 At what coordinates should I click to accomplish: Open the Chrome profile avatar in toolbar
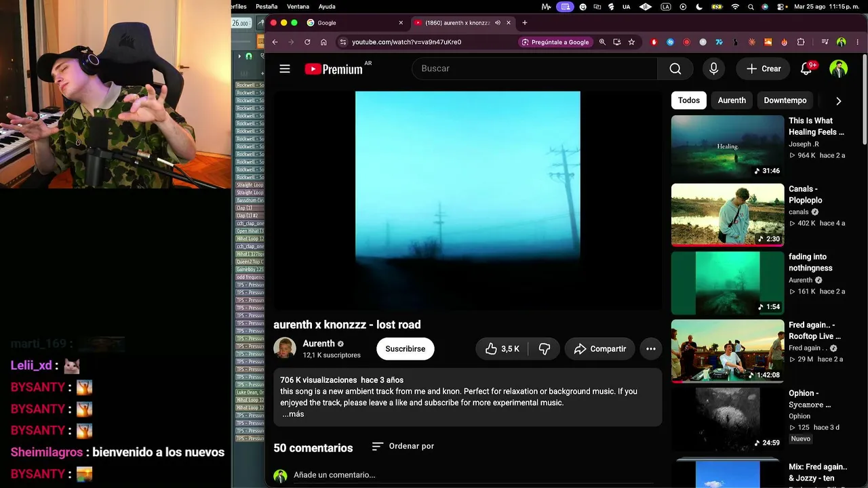(x=842, y=42)
